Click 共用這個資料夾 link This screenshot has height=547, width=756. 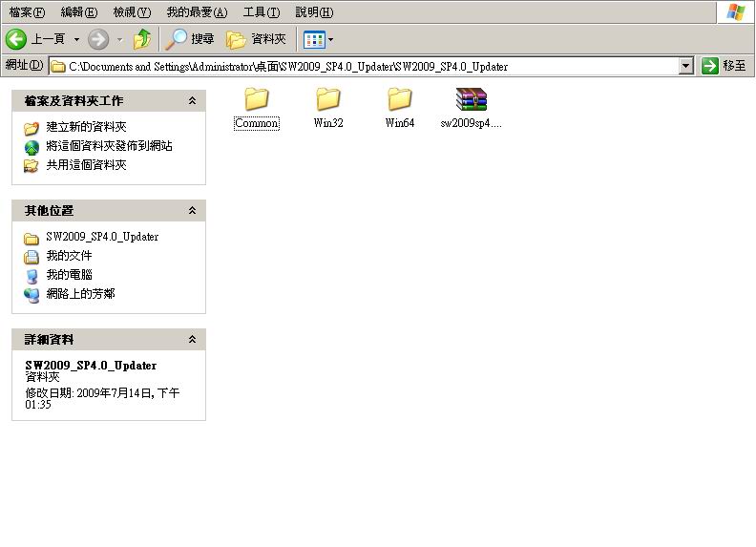(86, 165)
